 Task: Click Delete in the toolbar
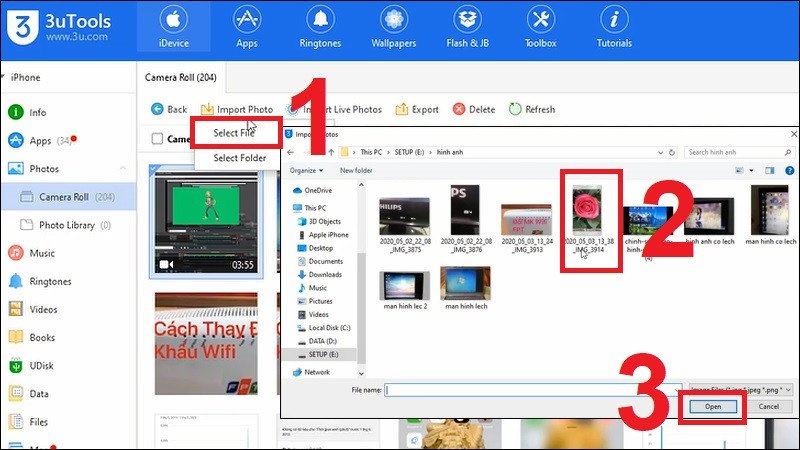(x=474, y=109)
